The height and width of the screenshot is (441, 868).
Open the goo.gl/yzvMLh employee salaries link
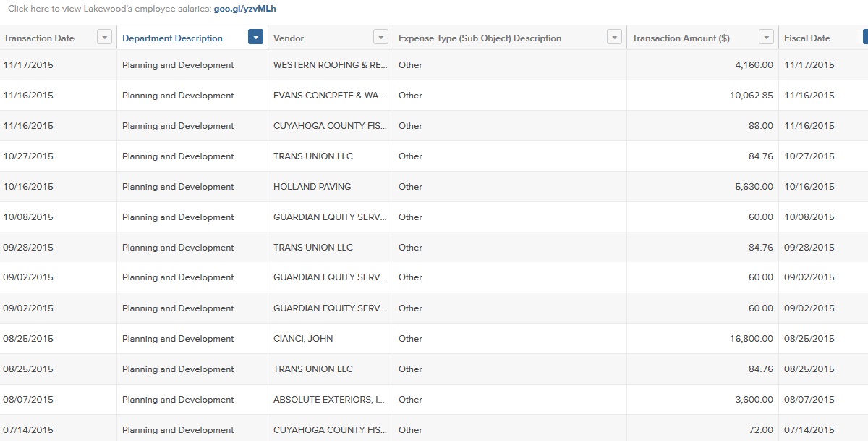[243, 9]
